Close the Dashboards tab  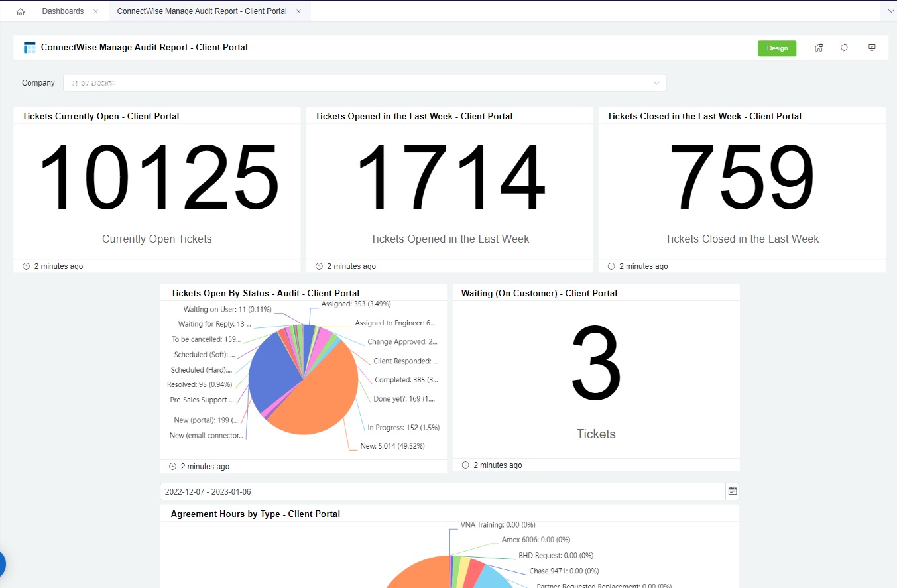coord(95,12)
